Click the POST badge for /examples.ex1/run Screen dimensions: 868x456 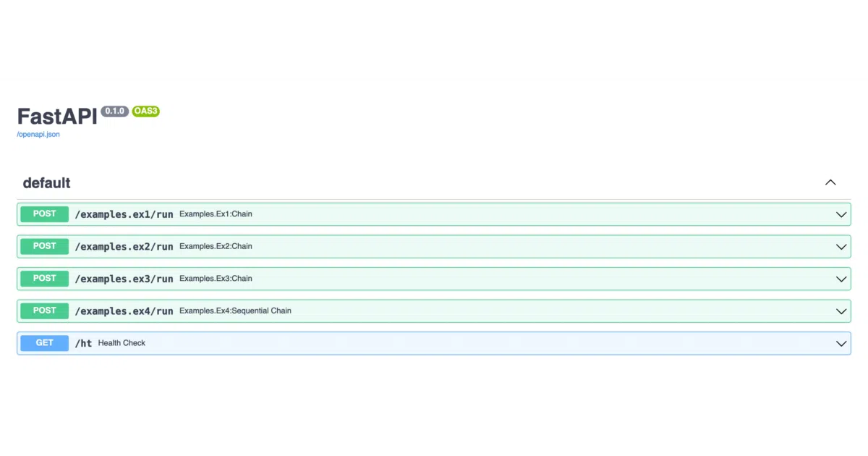click(44, 214)
